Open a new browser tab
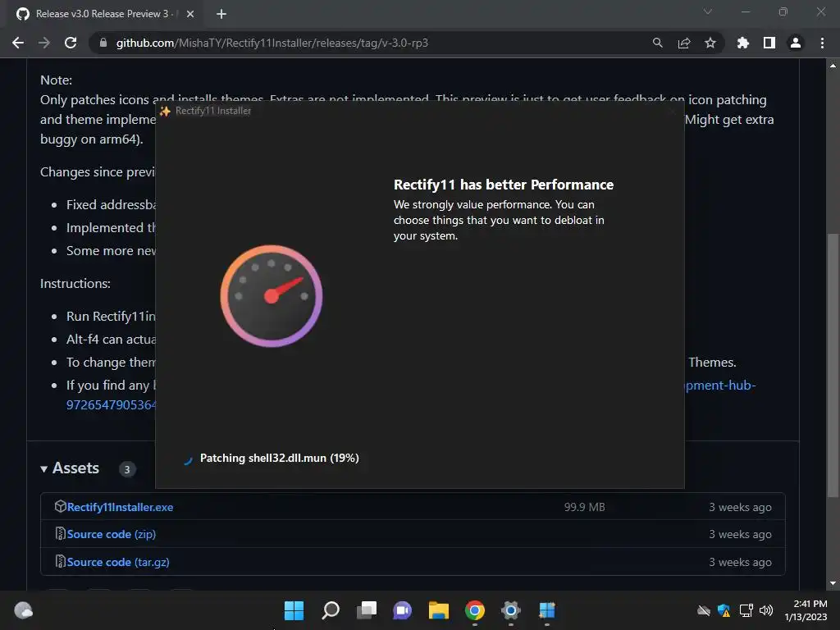 (x=221, y=14)
